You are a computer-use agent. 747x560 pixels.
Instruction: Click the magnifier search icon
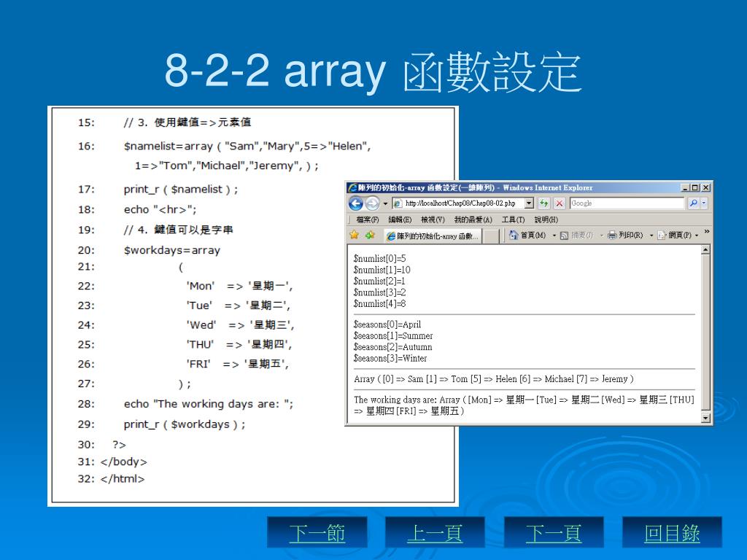click(x=693, y=203)
